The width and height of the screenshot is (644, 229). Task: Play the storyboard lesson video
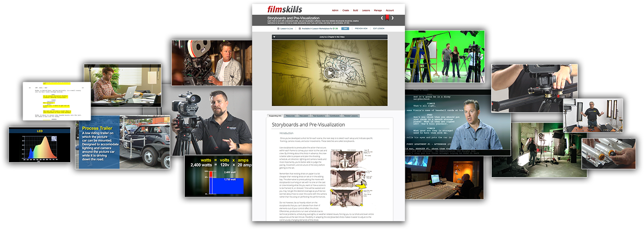click(329, 73)
